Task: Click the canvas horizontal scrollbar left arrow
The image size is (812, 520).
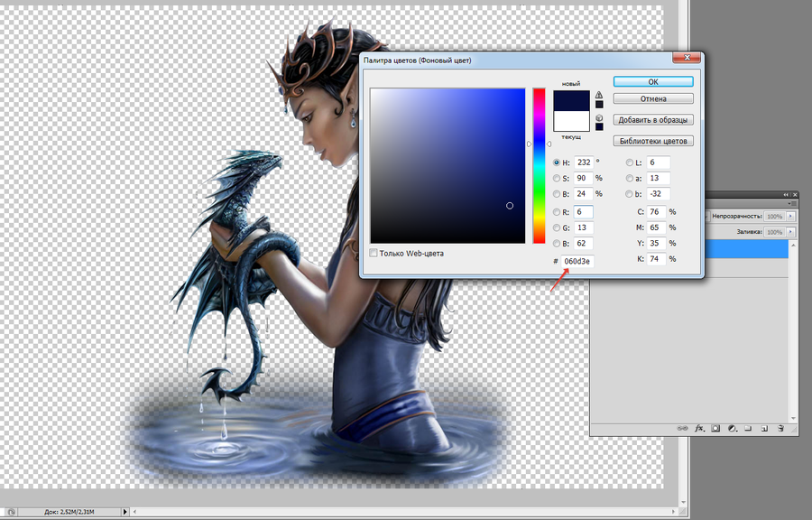Action: [135, 512]
